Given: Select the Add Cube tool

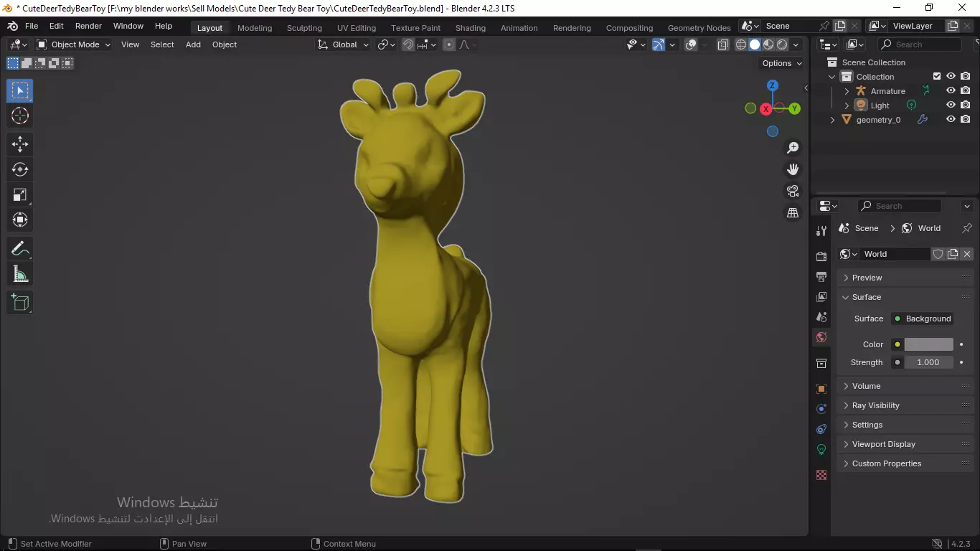Looking at the screenshot, I should [x=20, y=303].
